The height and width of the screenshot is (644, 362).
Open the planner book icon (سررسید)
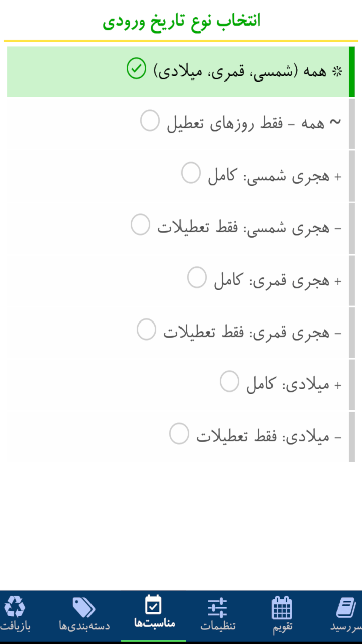[346, 608]
